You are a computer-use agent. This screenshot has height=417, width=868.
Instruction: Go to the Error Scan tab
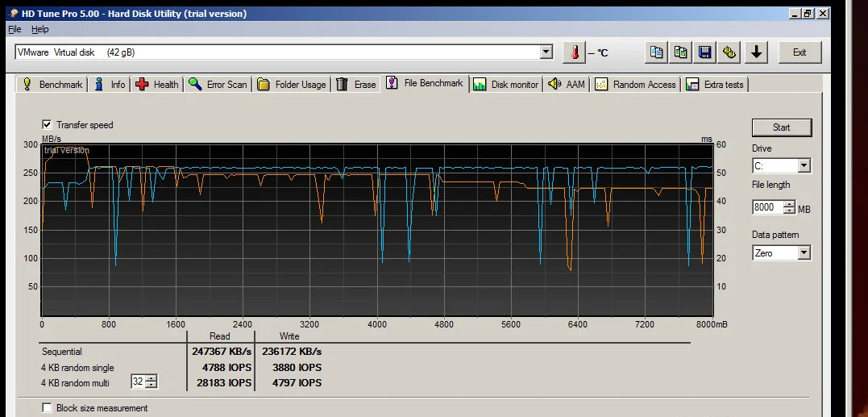(x=218, y=84)
